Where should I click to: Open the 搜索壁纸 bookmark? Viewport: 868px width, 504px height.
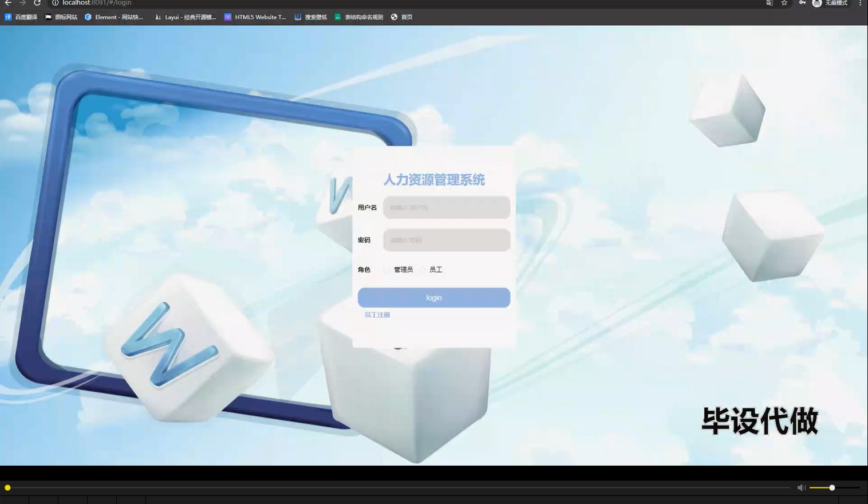[x=311, y=17]
